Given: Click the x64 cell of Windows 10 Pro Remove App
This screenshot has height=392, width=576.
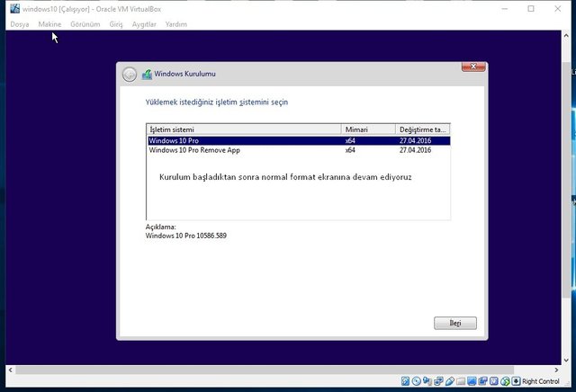Looking at the screenshot, I should 350,150.
